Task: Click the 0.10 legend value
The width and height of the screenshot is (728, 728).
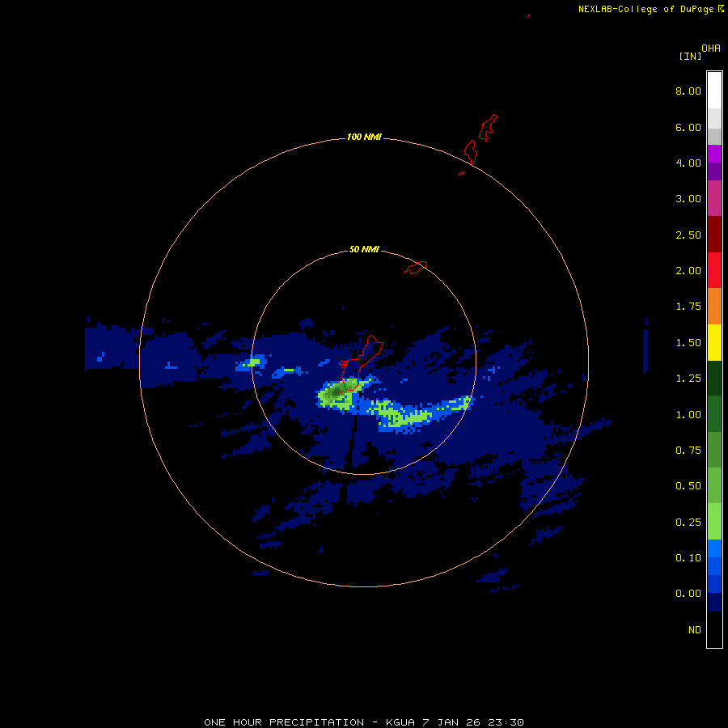Action: [x=688, y=558]
